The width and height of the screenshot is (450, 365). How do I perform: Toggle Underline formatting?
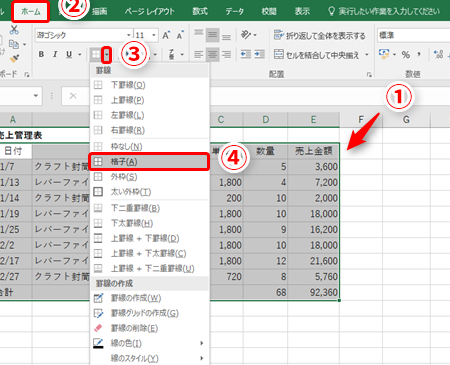(x=69, y=54)
